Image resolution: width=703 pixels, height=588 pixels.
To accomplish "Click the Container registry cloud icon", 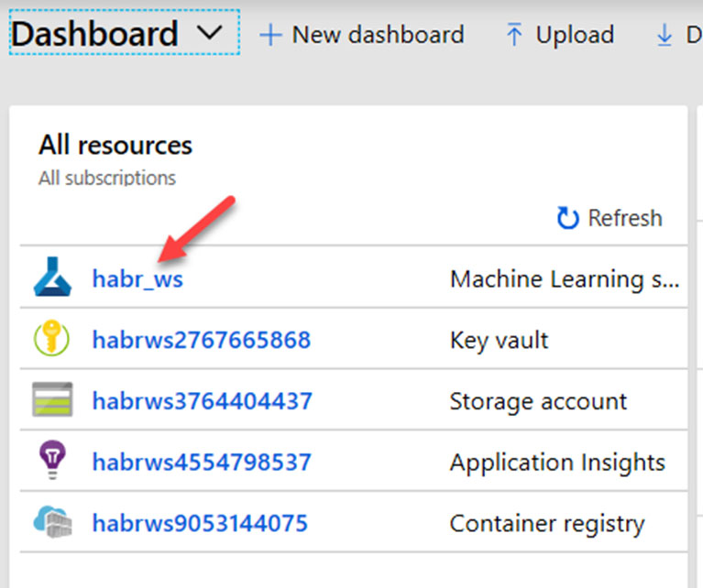I will point(53,522).
